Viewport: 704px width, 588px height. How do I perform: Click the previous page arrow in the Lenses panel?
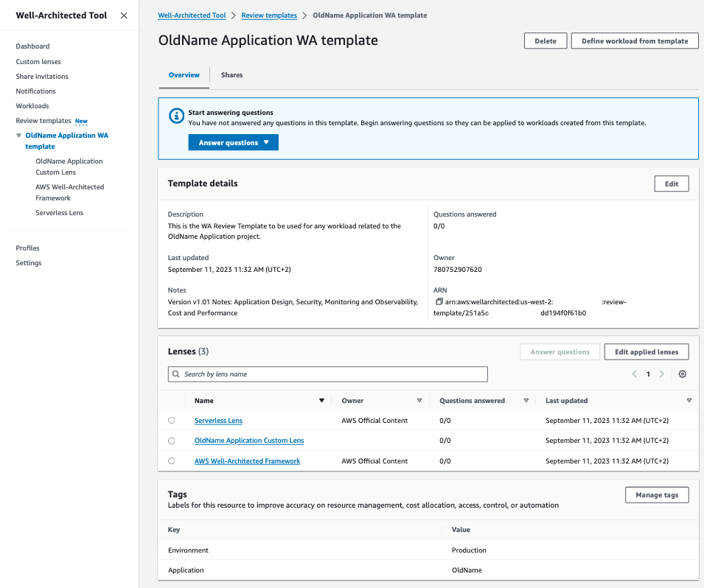tap(634, 374)
